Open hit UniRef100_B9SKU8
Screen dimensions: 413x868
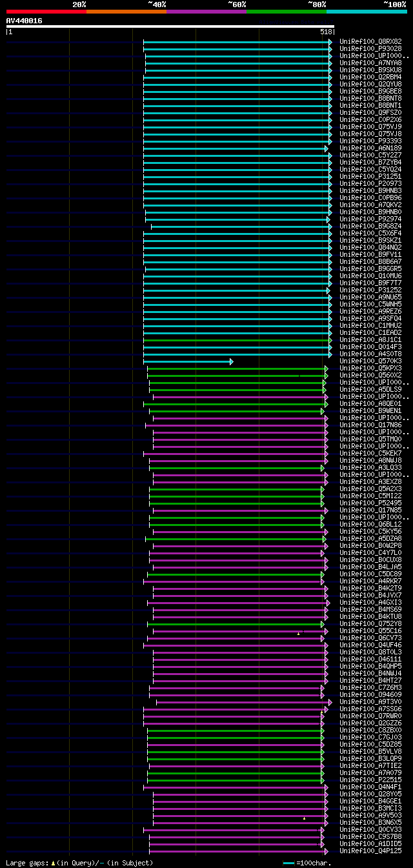tap(370, 70)
